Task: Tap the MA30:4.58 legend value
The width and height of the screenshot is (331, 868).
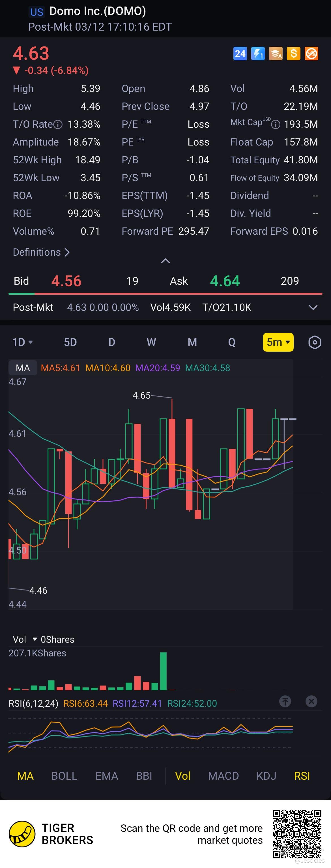Action: (208, 368)
